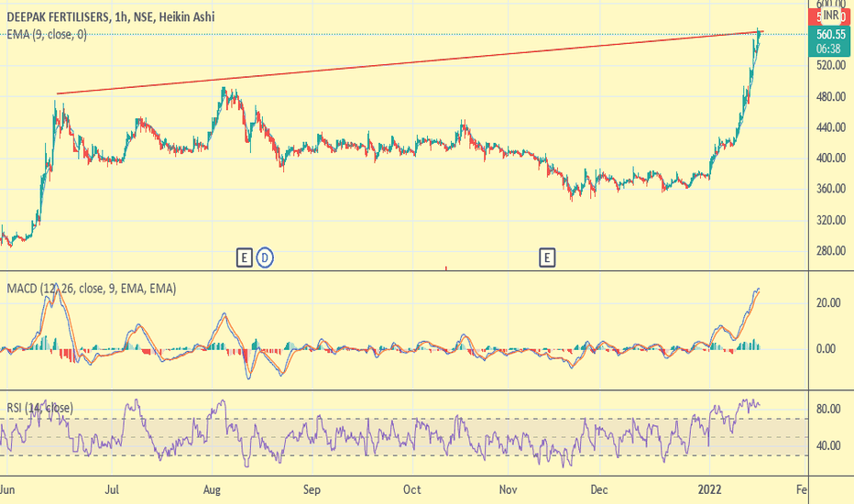The height and width of the screenshot is (504, 854).
Task: Click the 360.00 price axis label
Action: [830, 189]
